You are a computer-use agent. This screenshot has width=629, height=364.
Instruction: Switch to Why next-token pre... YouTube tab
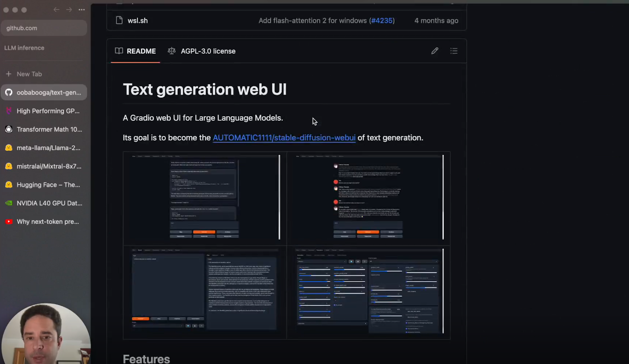pos(44,222)
